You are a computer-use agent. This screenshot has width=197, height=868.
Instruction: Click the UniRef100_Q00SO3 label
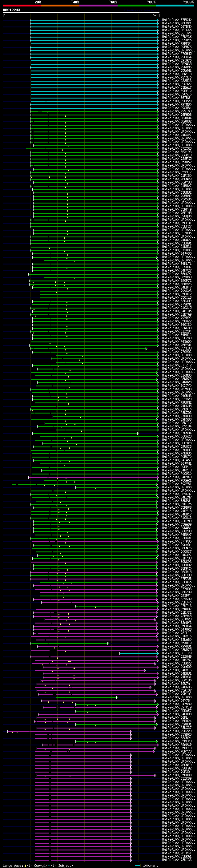(177, 291)
